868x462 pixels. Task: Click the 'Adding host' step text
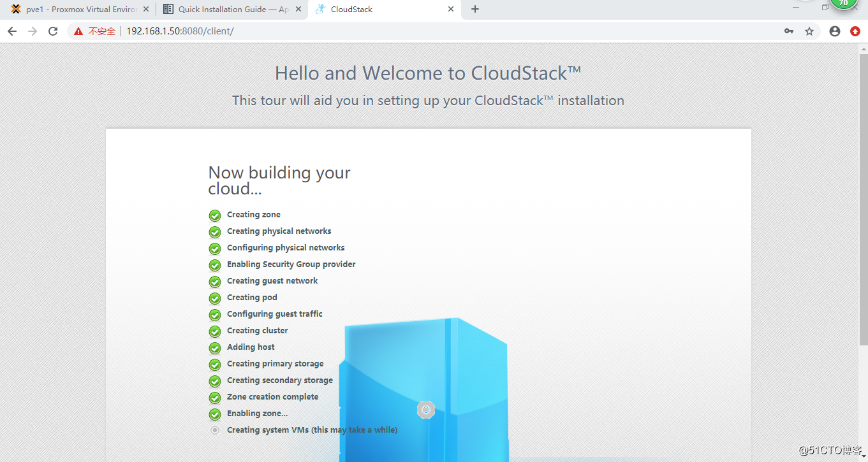pos(251,347)
